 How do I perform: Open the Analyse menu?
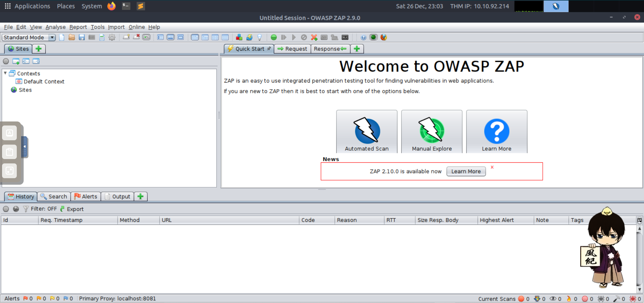click(55, 27)
